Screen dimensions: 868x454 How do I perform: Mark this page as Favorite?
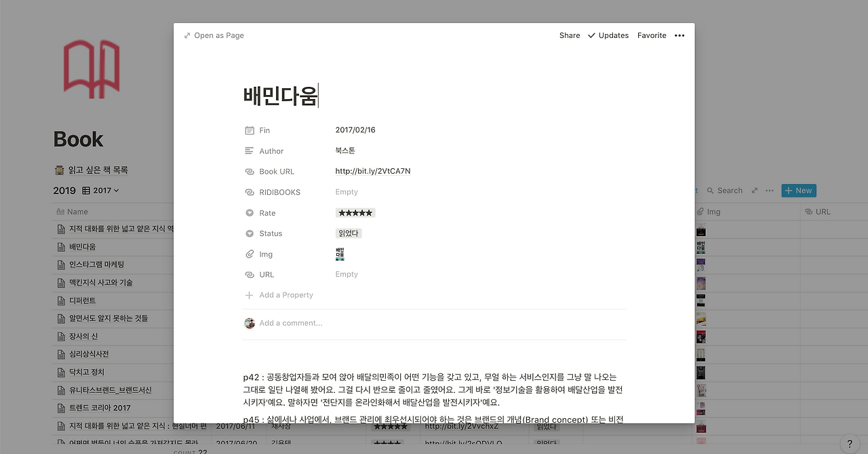[652, 35]
